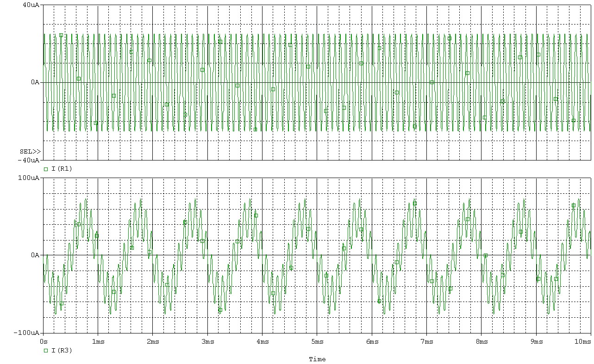Click the 6ms tick label
Screen dimensions: 594x364
[372, 341]
